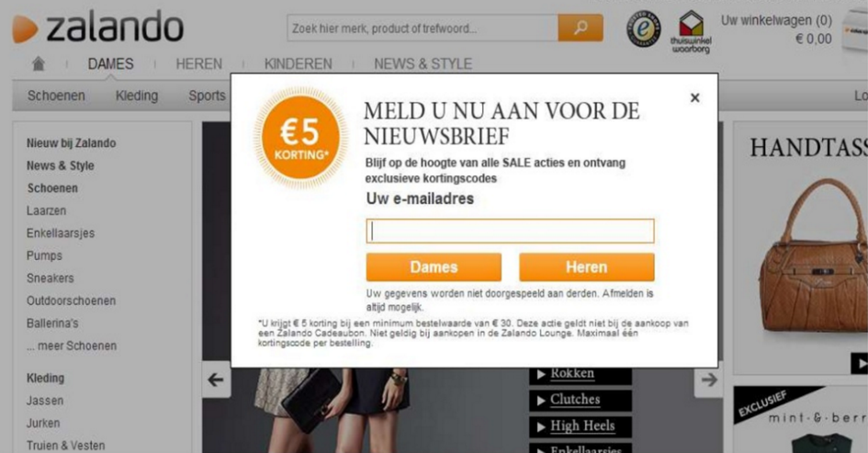Image resolution: width=868 pixels, height=453 pixels.
Task: Open the KINDEREN menu tab
Action: [x=298, y=63]
